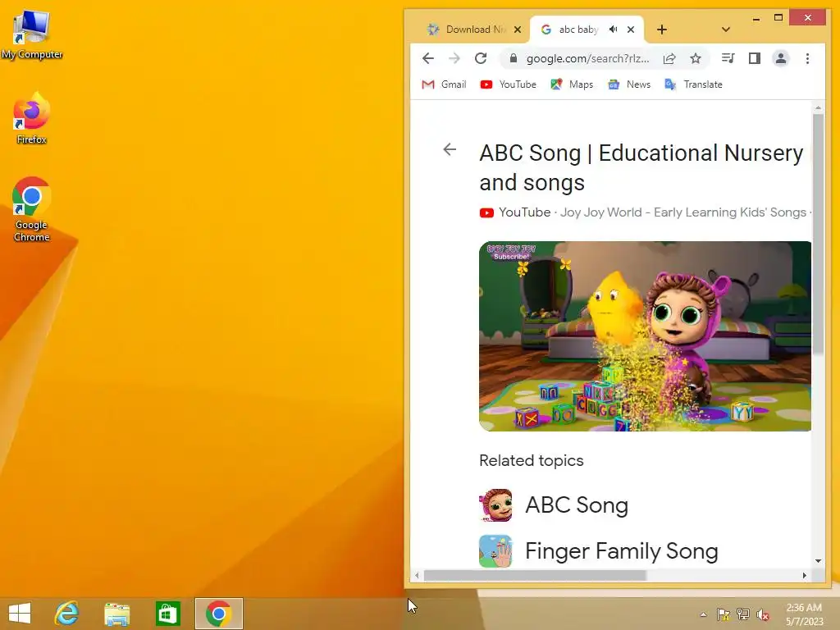
Task: Select My Computer desktop icon
Action: [32, 34]
